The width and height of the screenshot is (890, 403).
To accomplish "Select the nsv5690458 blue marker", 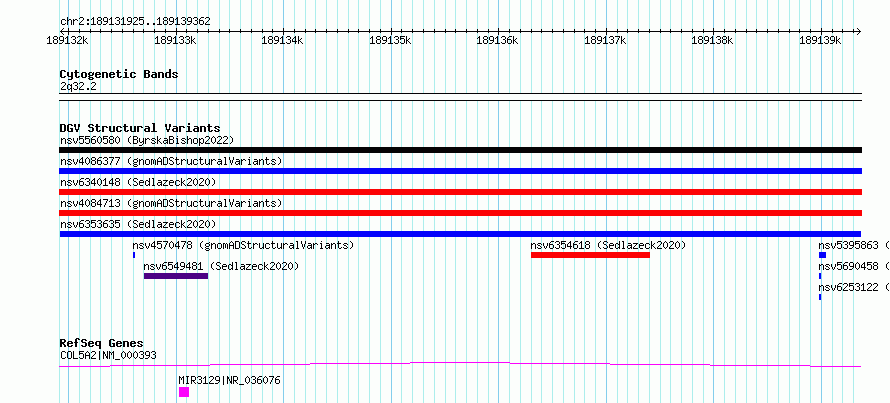I will (820, 276).
